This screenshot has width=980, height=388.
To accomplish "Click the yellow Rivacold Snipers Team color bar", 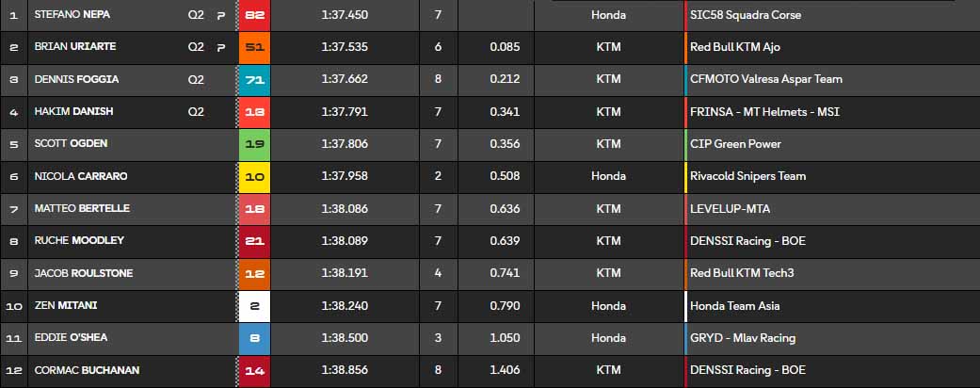I will [x=686, y=176].
